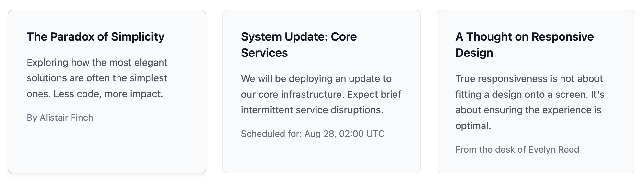Click the word Design in third heading
644x184 pixels.
point(474,53)
